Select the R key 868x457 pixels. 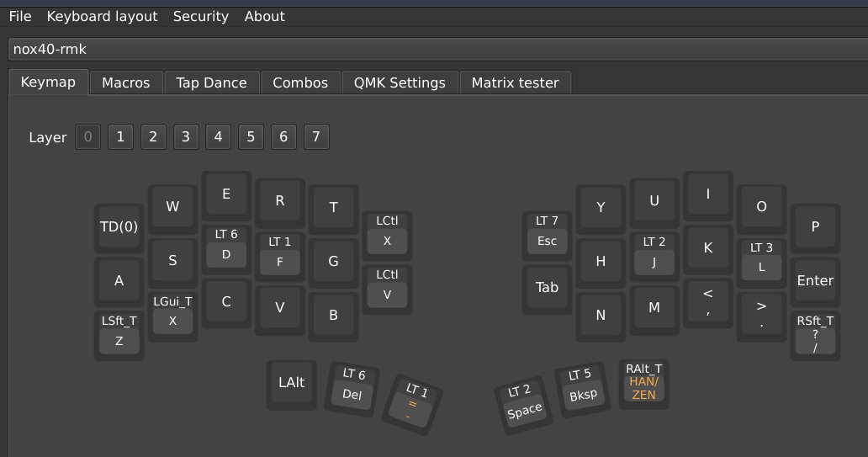(280, 203)
